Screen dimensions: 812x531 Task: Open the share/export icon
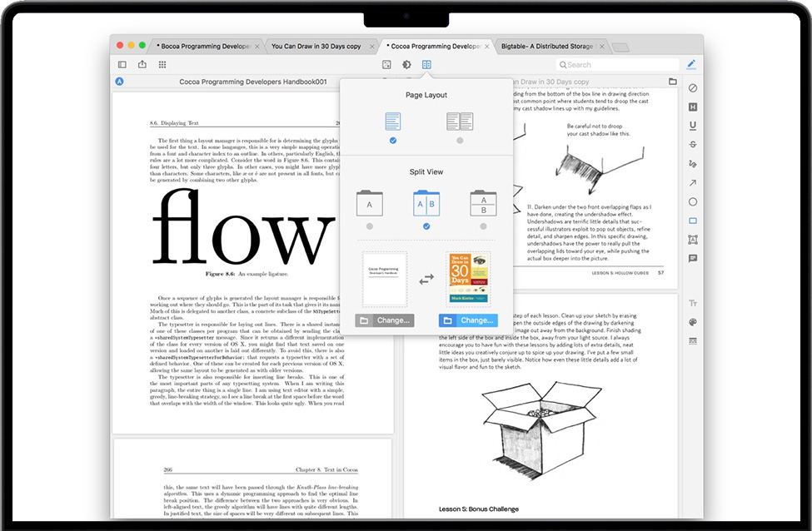click(x=142, y=64)
